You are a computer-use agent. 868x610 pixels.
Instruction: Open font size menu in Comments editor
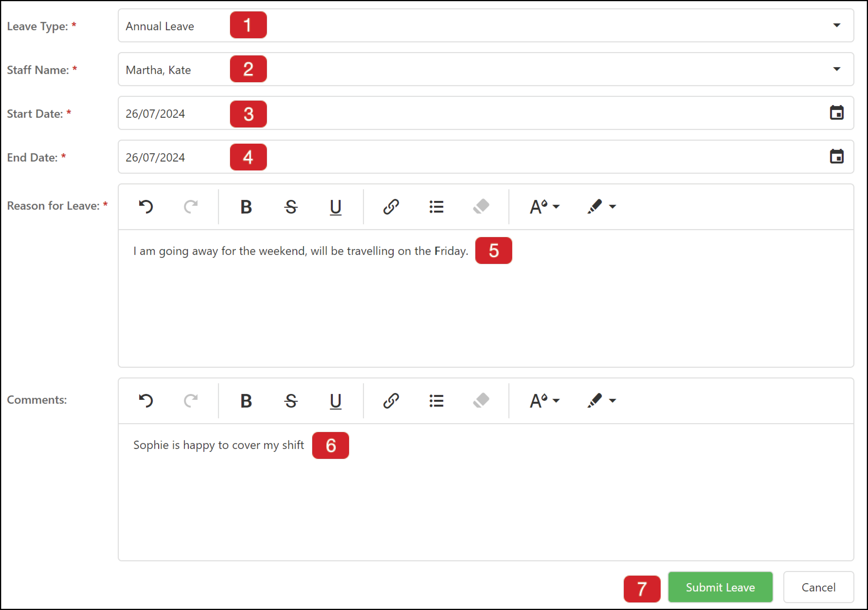[544, 401]
